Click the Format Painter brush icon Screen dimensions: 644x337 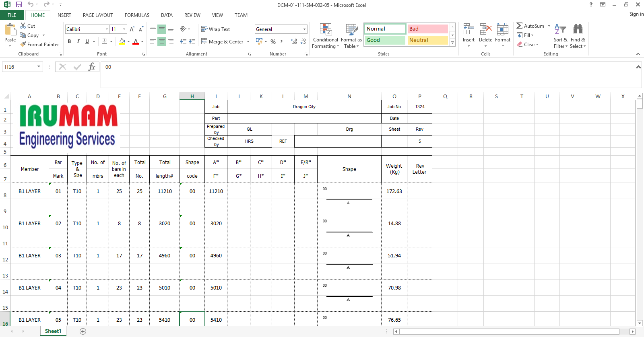pos(23,45)
